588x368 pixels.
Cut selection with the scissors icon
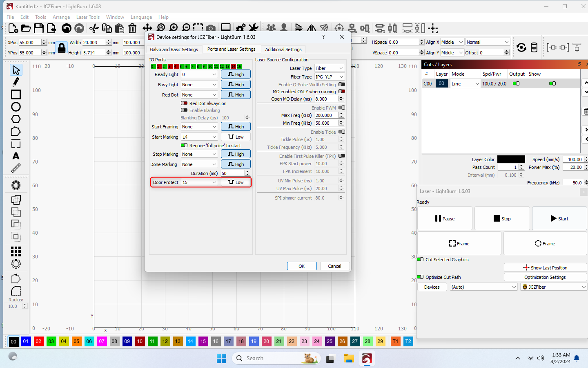[x=94, y=28]
